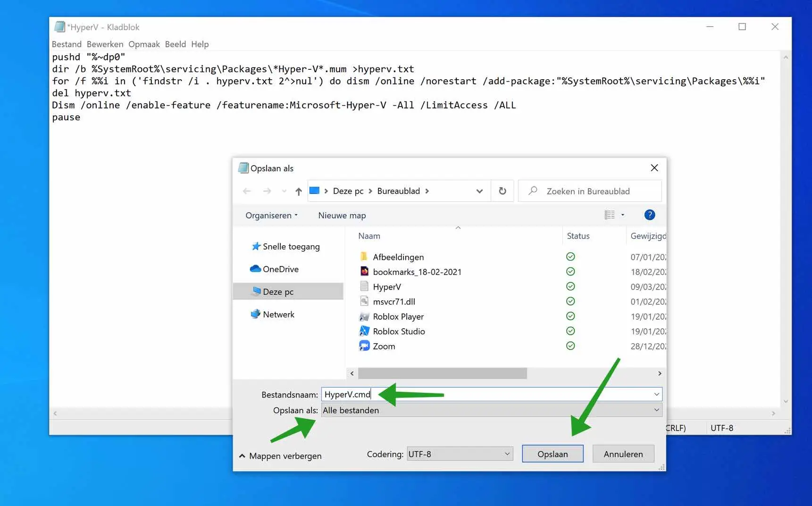Sort files by the Gewijzigd column header
812x506 pixels.
tap(648, 236)
